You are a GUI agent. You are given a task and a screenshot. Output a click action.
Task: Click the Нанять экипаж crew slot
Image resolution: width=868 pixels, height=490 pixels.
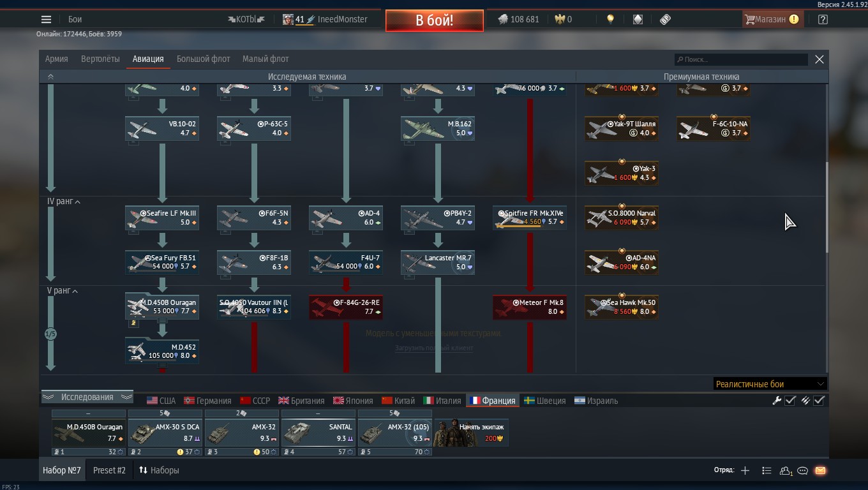pyautogui.click(x=472, y=432)
